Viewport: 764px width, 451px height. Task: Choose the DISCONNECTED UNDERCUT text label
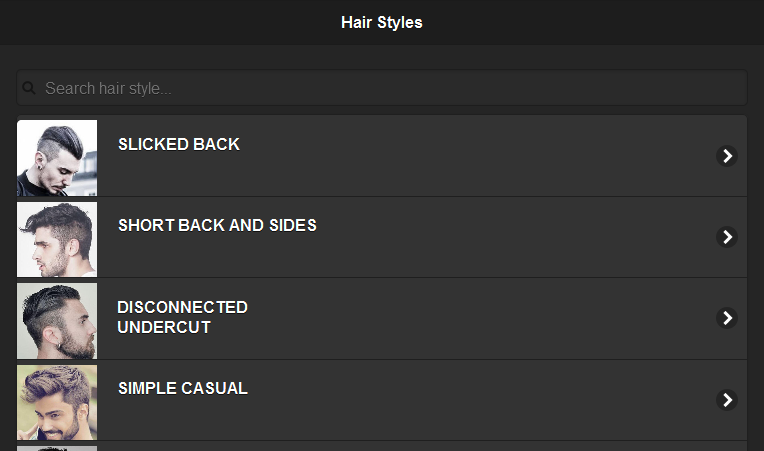tap(182, 317)
